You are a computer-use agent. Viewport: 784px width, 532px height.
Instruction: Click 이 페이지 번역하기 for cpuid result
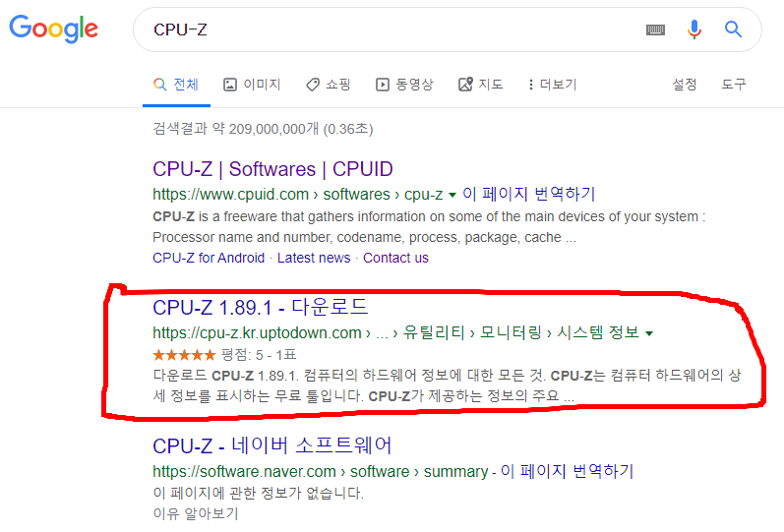tap(528, 194)
